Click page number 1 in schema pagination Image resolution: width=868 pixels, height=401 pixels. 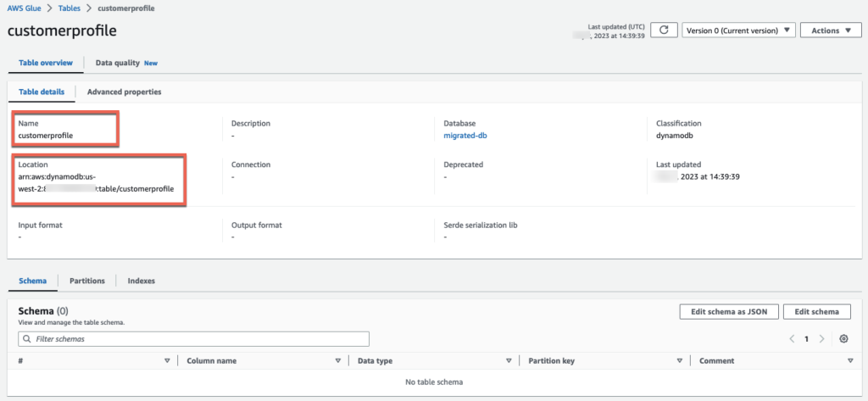(807, 338)
